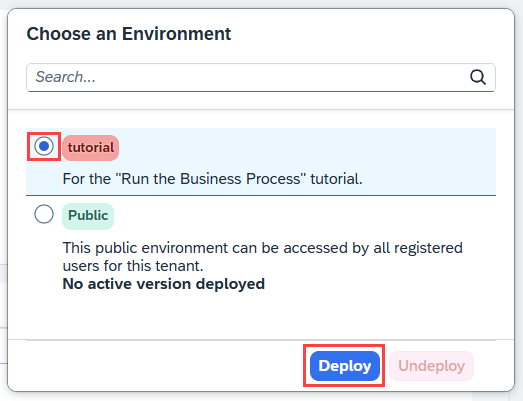This screenshot has height=401, width=523.
Task: Click the disabled Undeploy button
Action: (x=431, y=366)
